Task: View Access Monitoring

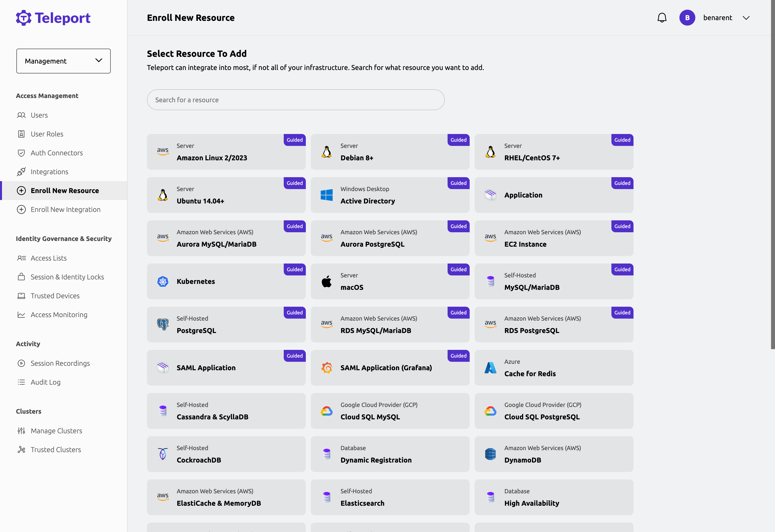Action: pos(59,315)
